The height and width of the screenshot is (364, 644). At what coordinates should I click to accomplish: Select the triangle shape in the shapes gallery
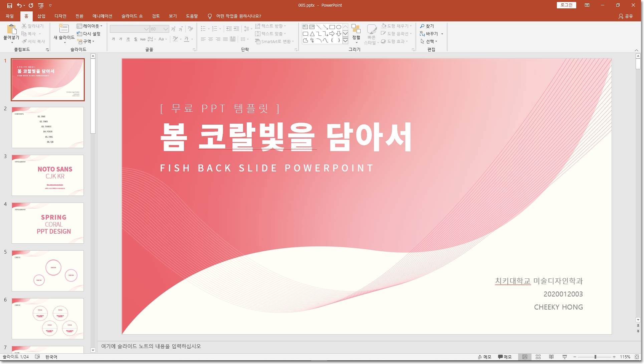[312, 34]
